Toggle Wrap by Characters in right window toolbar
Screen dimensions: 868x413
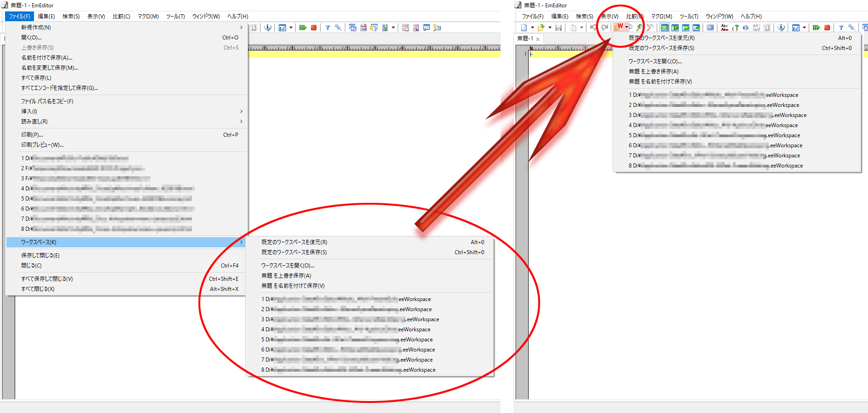(675, 28)
